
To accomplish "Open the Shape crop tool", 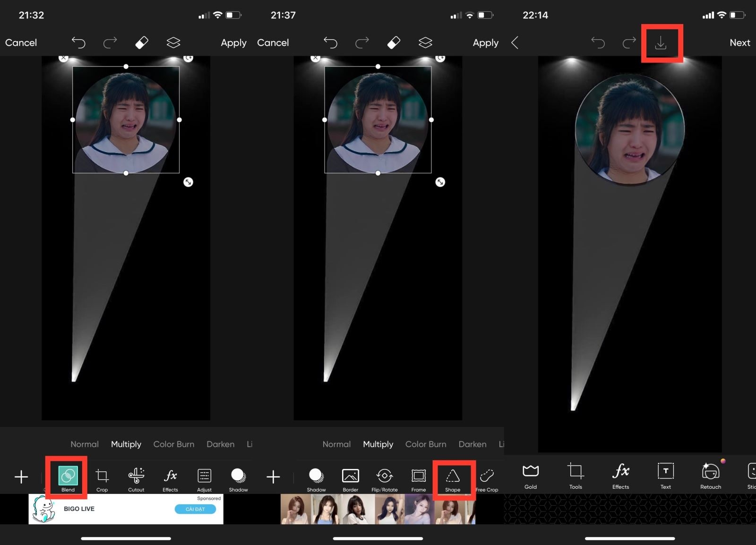I will 453,478.
